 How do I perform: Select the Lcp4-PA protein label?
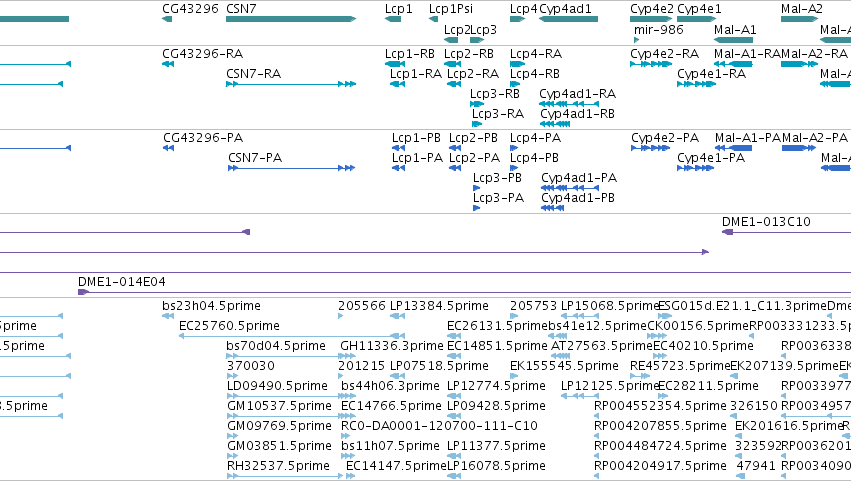535,138
